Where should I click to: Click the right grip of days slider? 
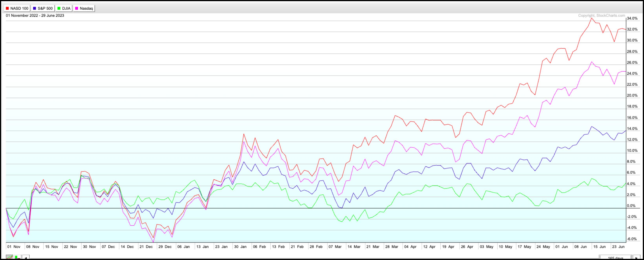tap(631, 258)
